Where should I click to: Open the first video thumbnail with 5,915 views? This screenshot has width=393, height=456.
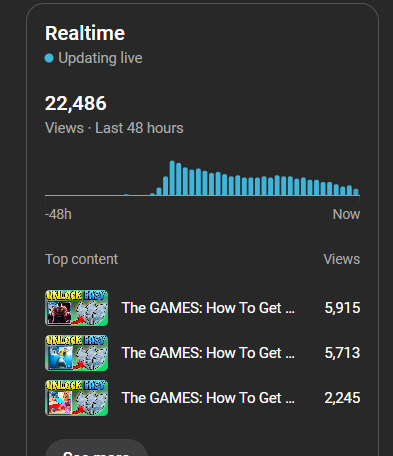pos(76,308)
